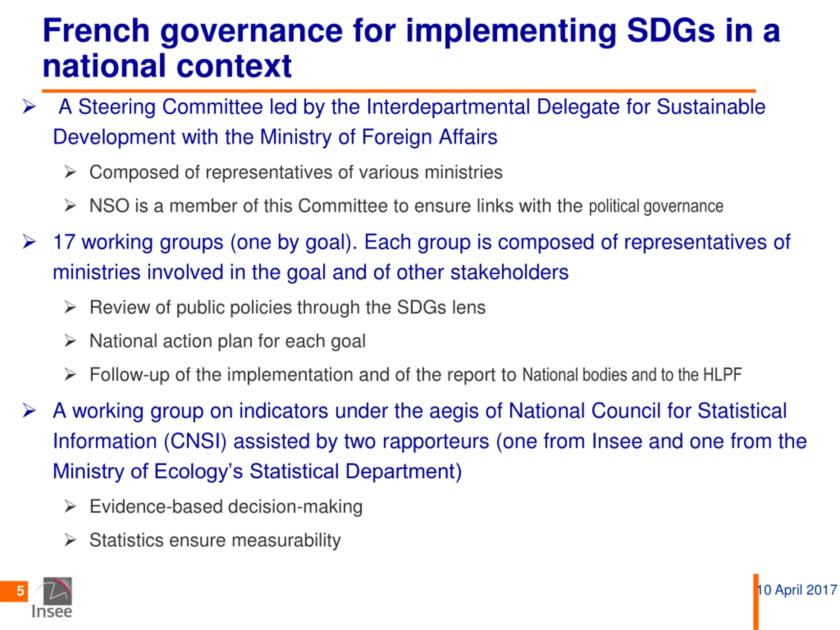The image size is (840, 630).
Task: Click the arrow bullet before 'NSO is a member'
Action: 70,206
